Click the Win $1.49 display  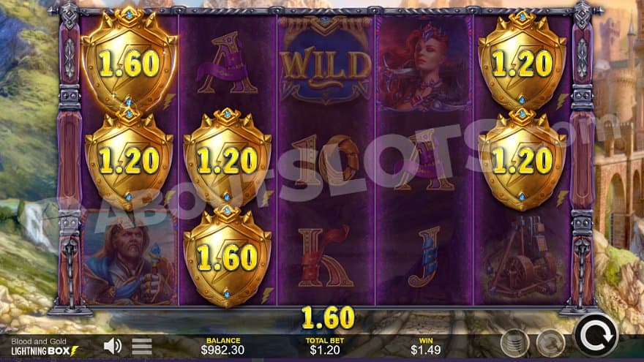[x=426, y=347]
